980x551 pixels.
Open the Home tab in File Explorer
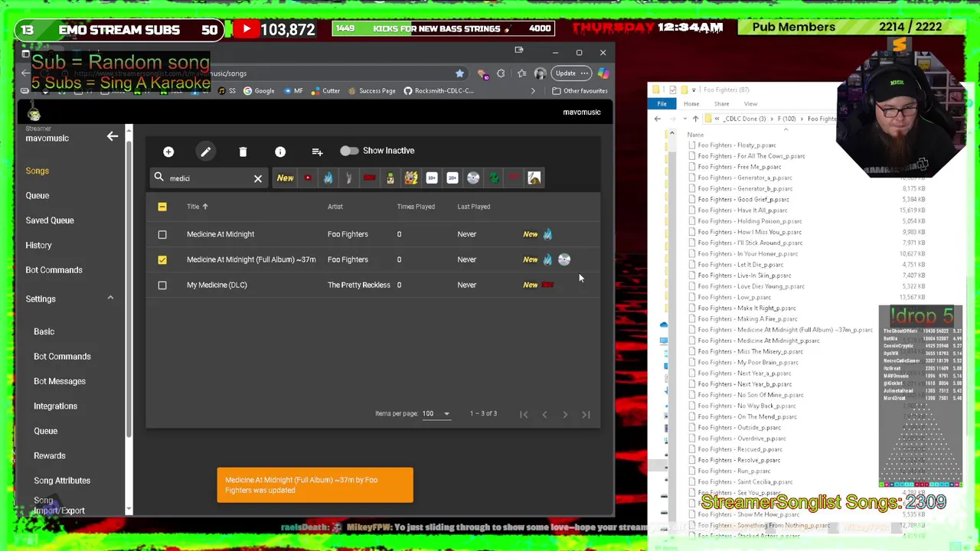tap(691, 104)
